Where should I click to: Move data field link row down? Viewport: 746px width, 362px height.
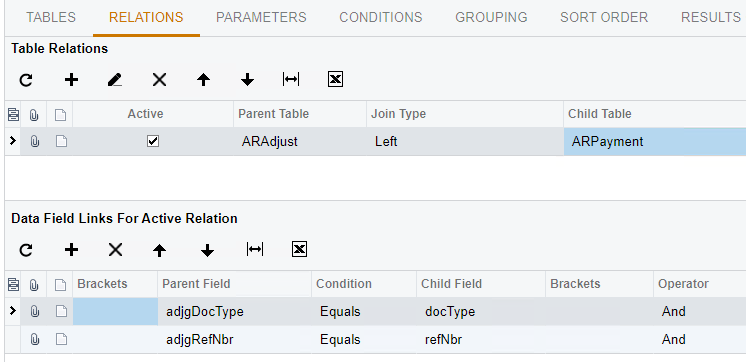tap(207, 250)
